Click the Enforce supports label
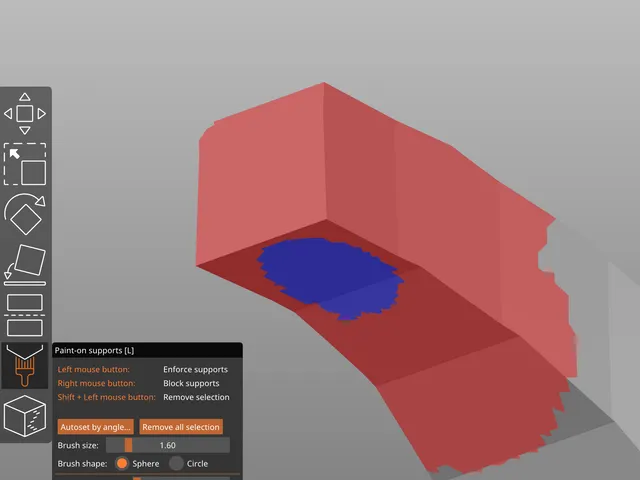640x480 pixels. click(196, 369)
